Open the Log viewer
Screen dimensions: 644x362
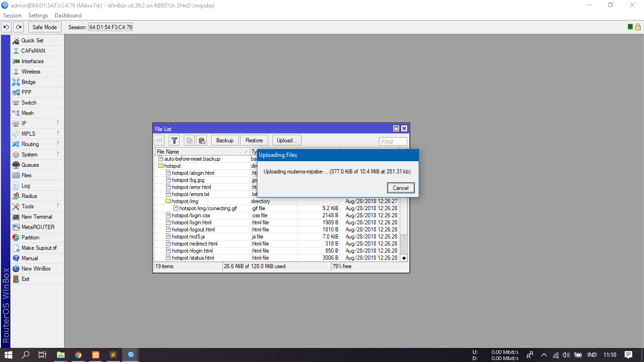(x=37, y=186)
